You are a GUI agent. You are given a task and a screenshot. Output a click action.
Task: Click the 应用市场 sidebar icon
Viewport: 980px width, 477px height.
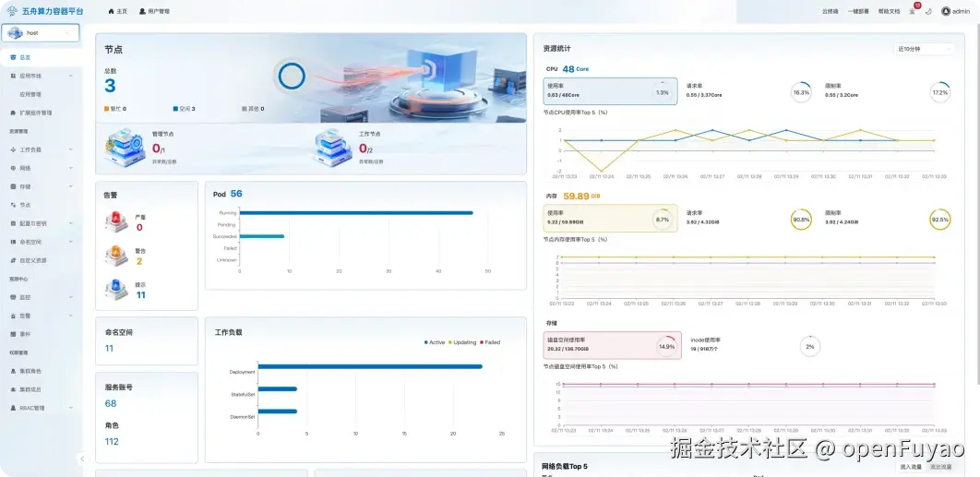coord(13,76)
